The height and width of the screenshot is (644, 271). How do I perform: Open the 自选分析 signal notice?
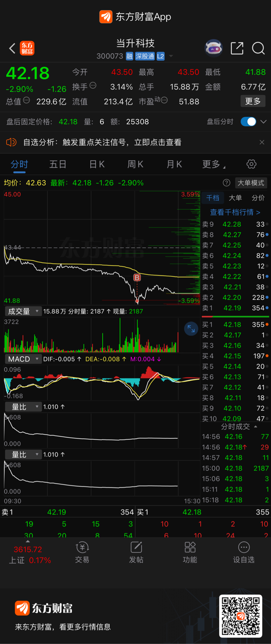[x=102, y=142]
